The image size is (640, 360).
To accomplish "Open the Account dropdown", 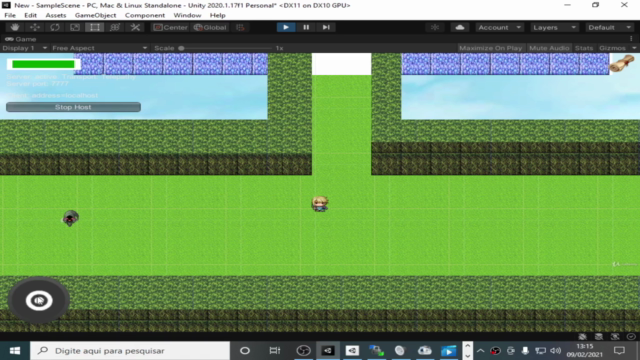I will [500, 27].
